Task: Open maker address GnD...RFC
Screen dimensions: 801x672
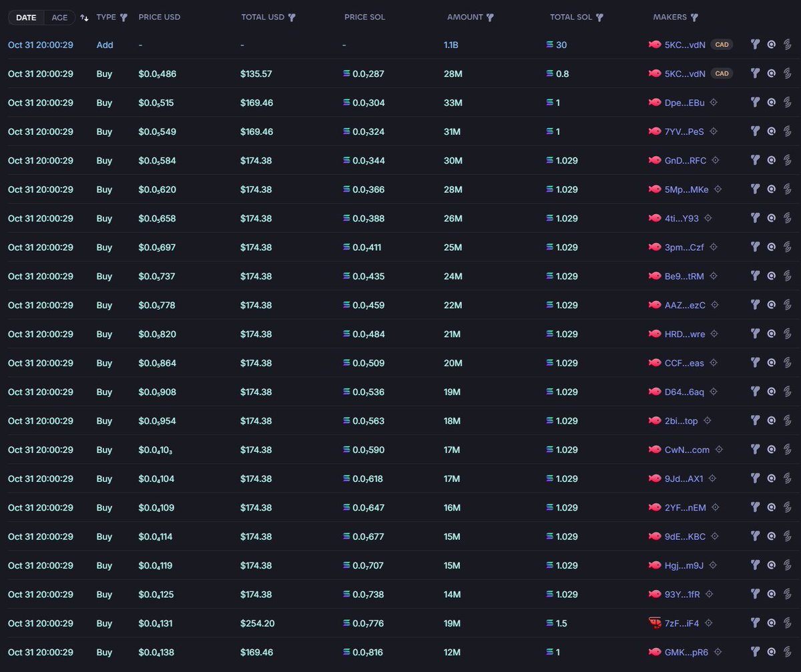Action: (x=686, y=160)
